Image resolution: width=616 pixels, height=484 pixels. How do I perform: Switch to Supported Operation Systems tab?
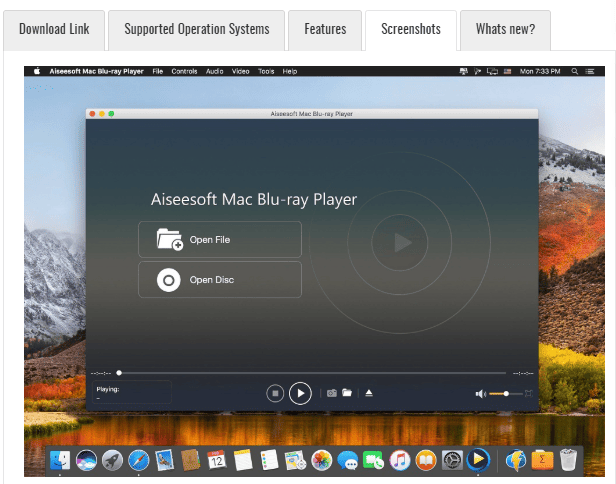[196, 30]
